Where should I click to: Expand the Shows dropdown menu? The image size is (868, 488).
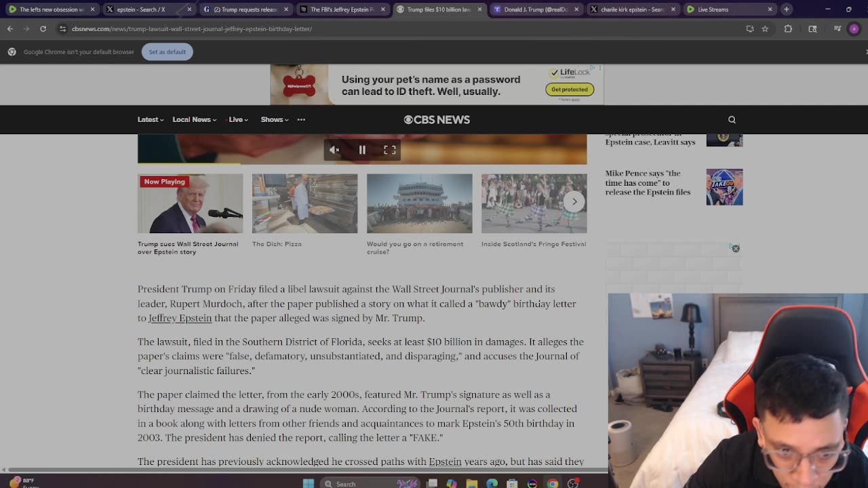pyautogui.click(x=275, y=119)
